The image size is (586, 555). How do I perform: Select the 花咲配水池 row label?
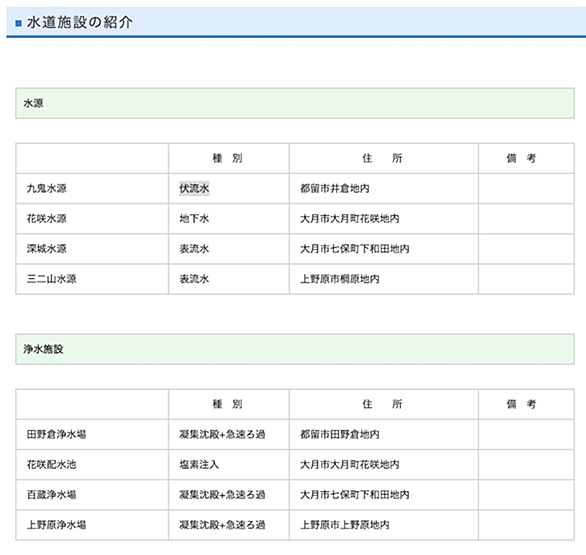click(x=52, y=465)
